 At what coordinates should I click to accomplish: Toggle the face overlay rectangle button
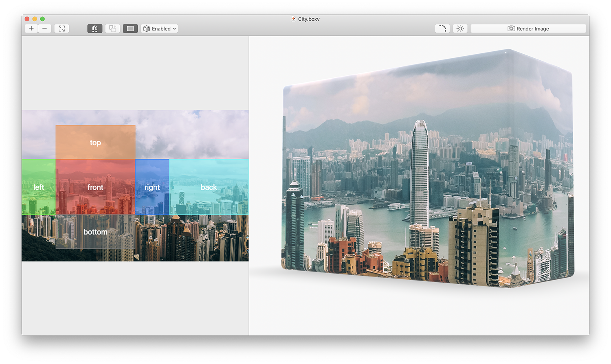[x=130, y=29]
